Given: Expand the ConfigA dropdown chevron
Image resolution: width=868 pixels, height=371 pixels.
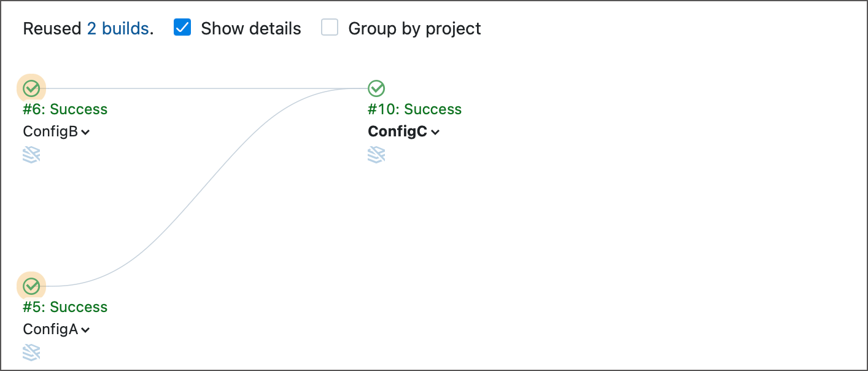Looking at the screenshot, I should pos(86,329).
